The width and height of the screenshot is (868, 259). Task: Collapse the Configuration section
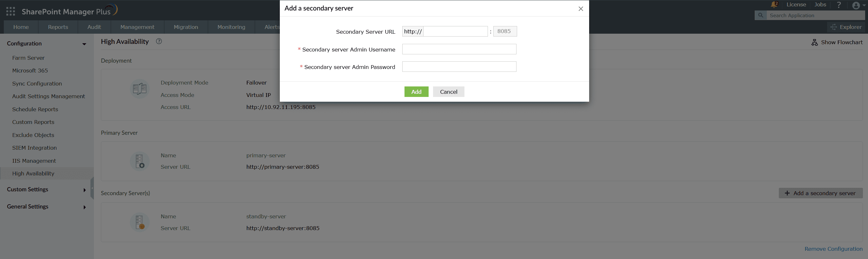(84, 44)
